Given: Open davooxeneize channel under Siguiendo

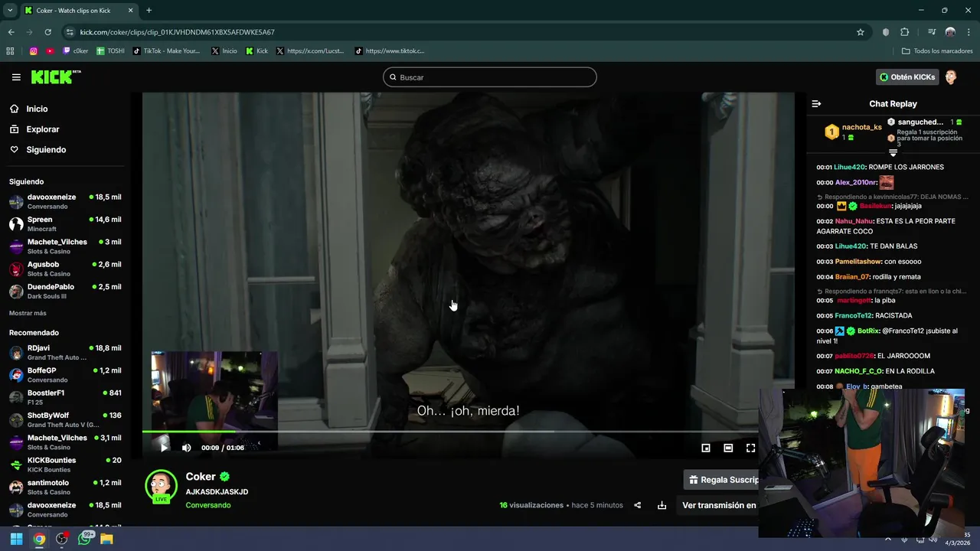Looking at the screenshot, I should (x=65, y=201).
